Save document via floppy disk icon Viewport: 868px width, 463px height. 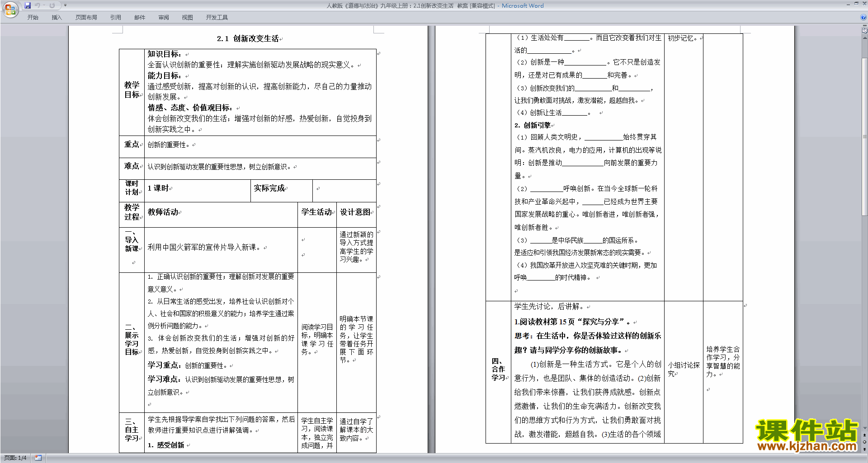pos(28,5)
